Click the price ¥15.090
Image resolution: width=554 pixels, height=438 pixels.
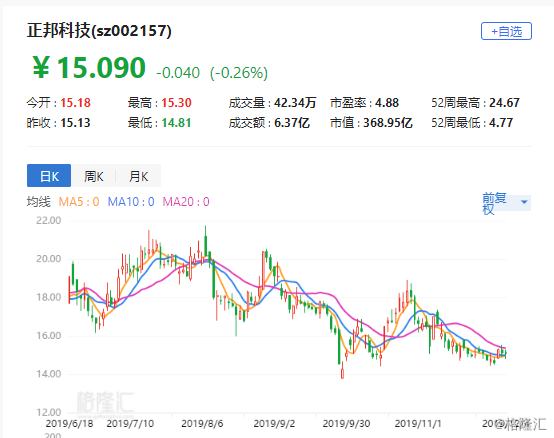(89, 67)
